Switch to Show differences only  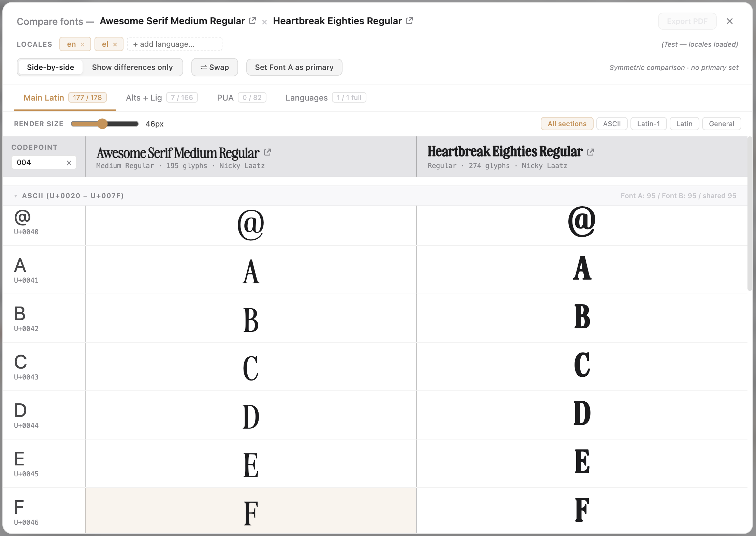[x=132, y=67]
